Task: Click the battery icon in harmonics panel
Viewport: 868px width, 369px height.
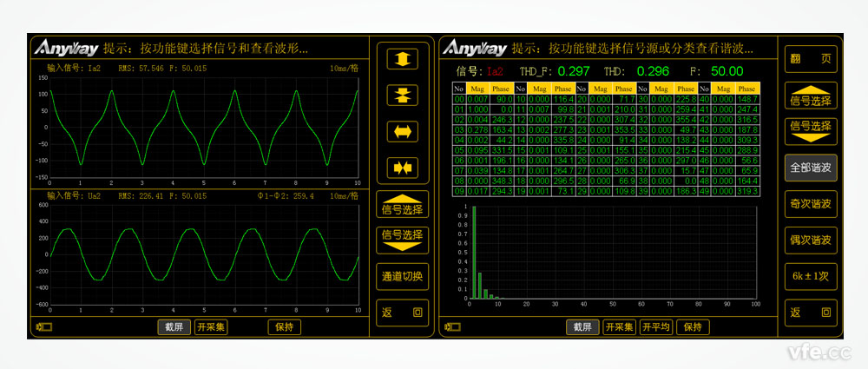Action: [x=453, y=327]
